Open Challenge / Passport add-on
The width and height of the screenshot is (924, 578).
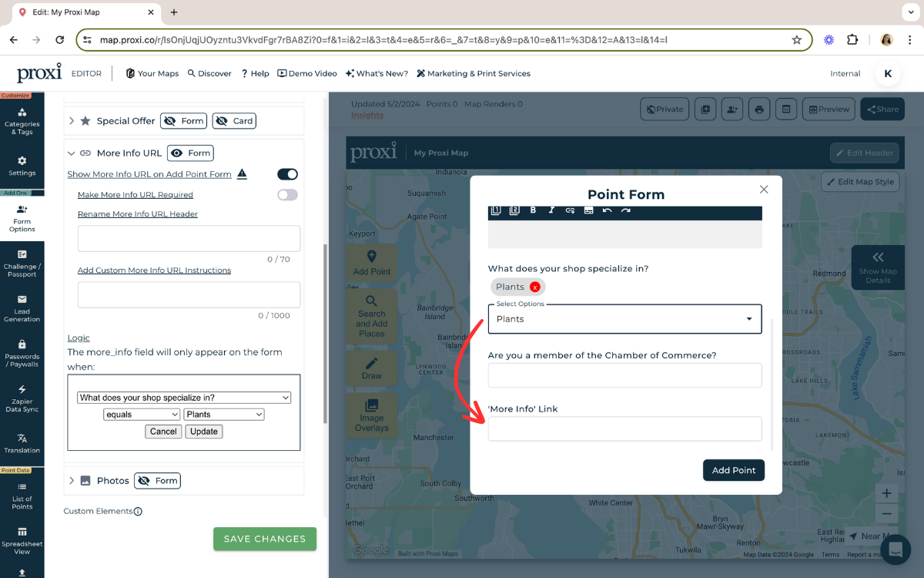[x=22, y=263]
